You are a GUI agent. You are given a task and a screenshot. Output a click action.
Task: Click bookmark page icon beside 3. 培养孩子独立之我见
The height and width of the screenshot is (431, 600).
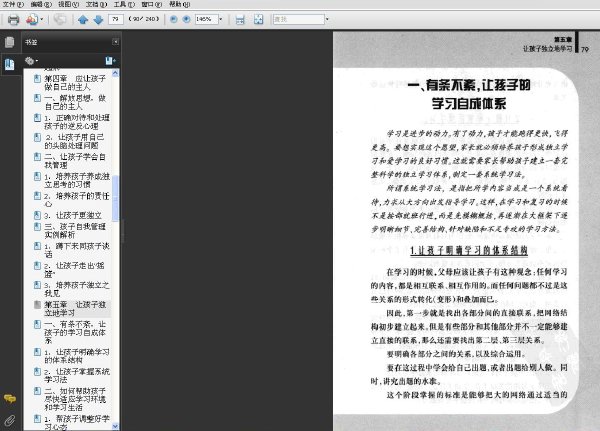coord(38,285)
